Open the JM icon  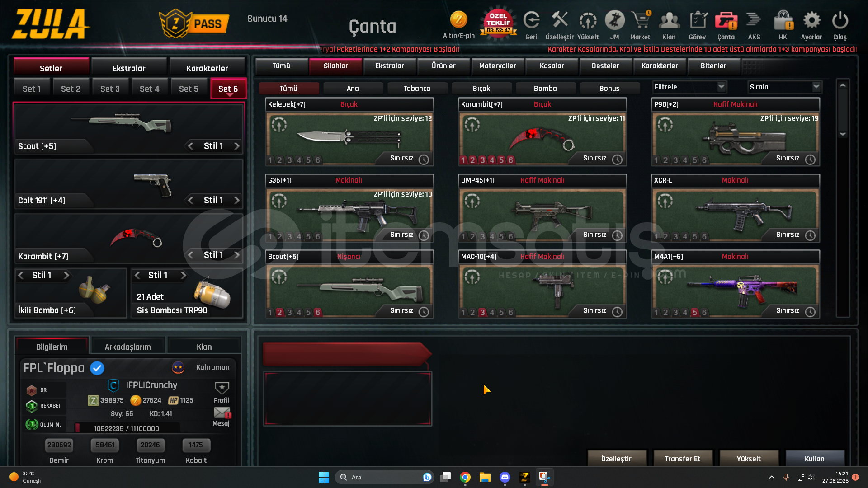coord(615,20)
